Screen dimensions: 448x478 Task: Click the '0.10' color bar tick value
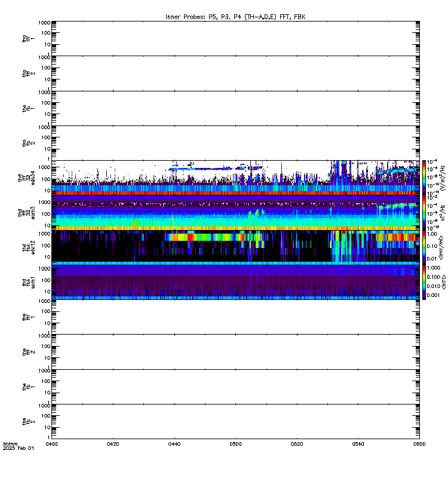pos(432,246)
